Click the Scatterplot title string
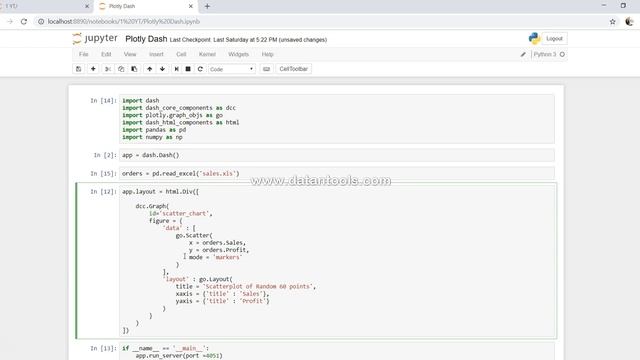Screen dimensions: 640x360 258,287
